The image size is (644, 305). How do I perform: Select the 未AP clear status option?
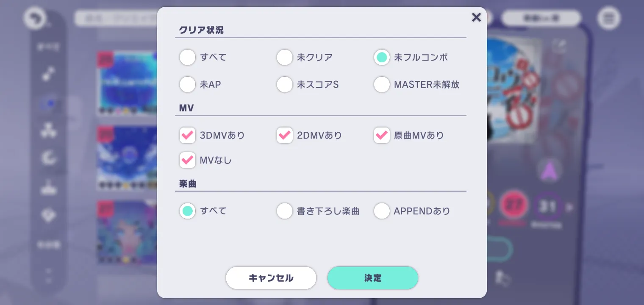187,85
